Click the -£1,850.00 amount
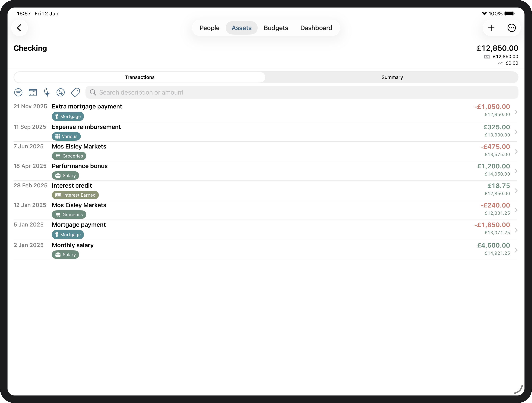The width and height of the screenshot is (532, 403). click(x=492, y=225)
